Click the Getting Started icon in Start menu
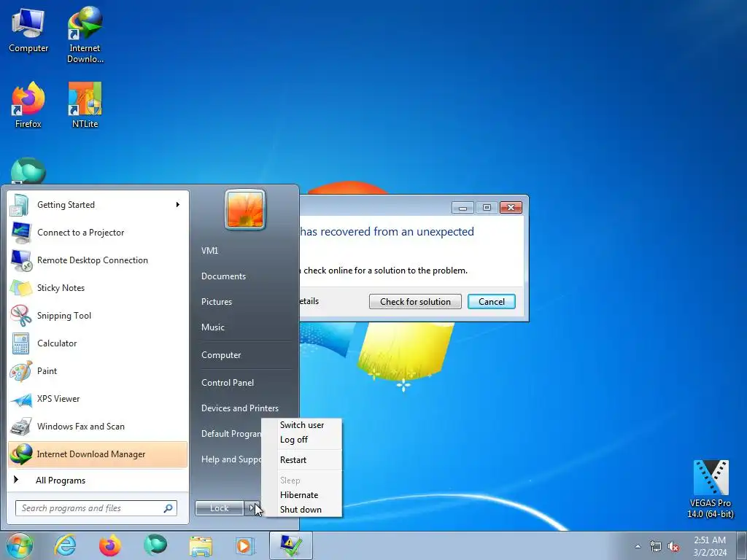Viewport: 747px width, 560px height. pos(20,205)
